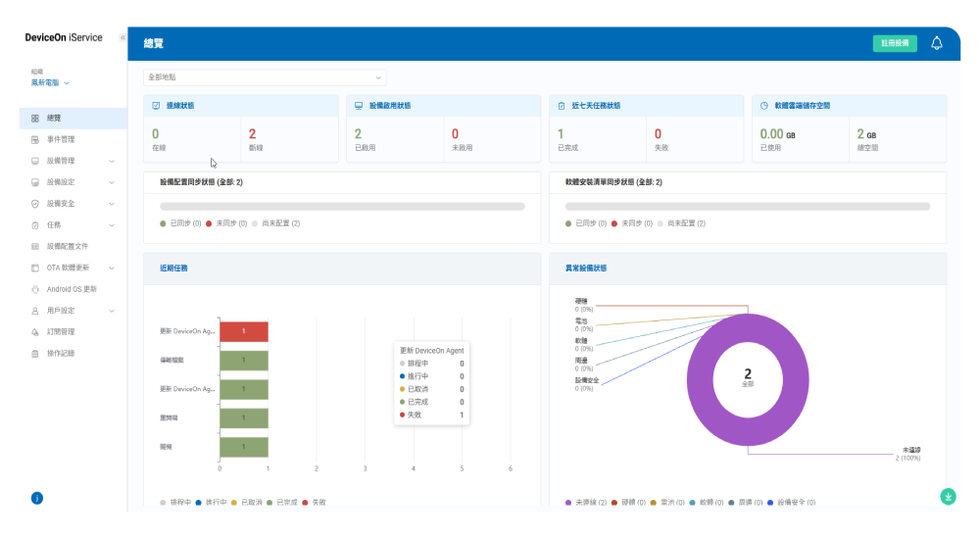The height and width of the screenshot is (539, 980).
Task: Open 事件管理 from the sidebar
Action: (60, 139)
